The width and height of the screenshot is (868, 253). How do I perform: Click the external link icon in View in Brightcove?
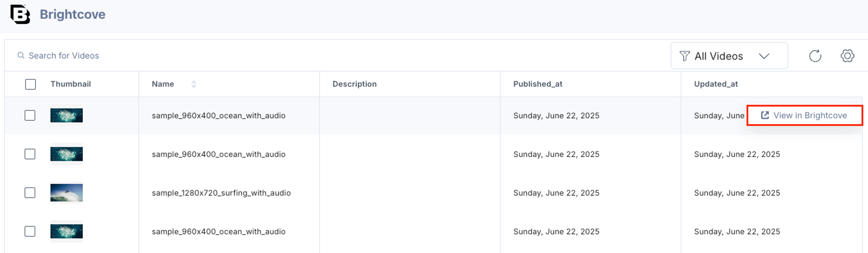click(x=765, y=115)
